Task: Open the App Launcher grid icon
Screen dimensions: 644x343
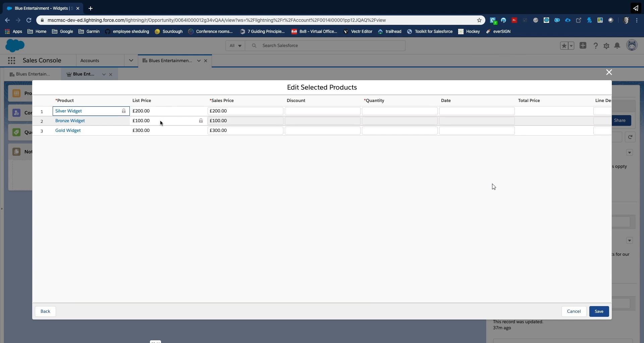Action: point(11,61)
